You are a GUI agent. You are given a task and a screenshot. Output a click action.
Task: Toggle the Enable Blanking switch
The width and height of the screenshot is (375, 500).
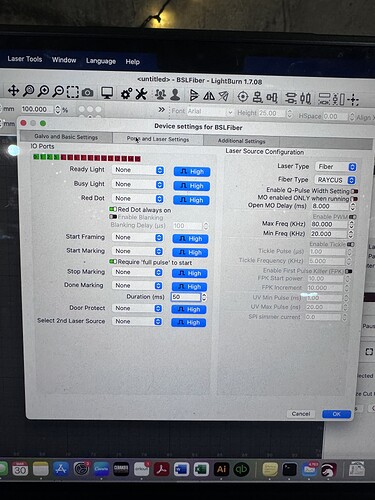[113, 217]
